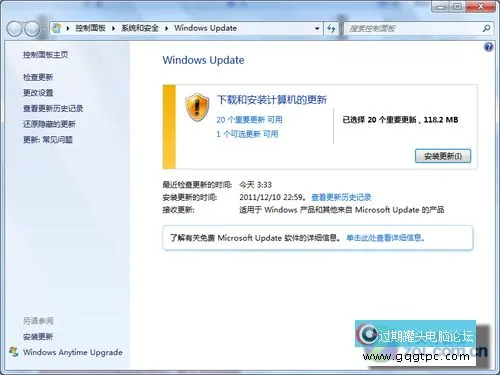Click 检查更新 in the sidebar

coord(38,77)
